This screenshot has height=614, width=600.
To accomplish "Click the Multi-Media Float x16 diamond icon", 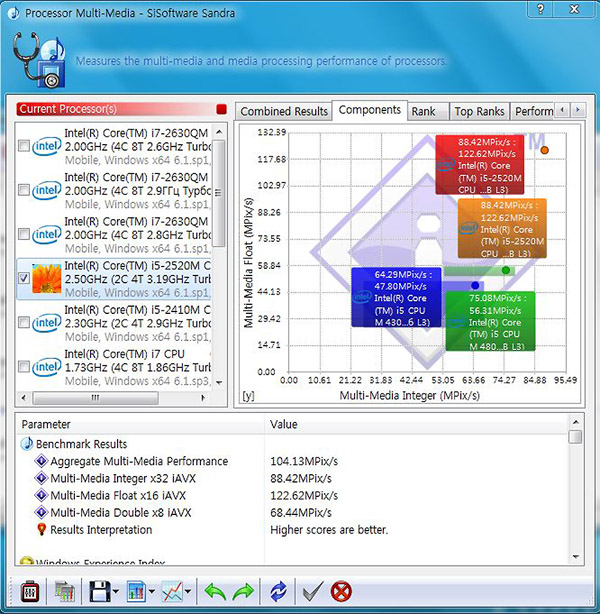I will pyautogui.click(x=41, y=495).
